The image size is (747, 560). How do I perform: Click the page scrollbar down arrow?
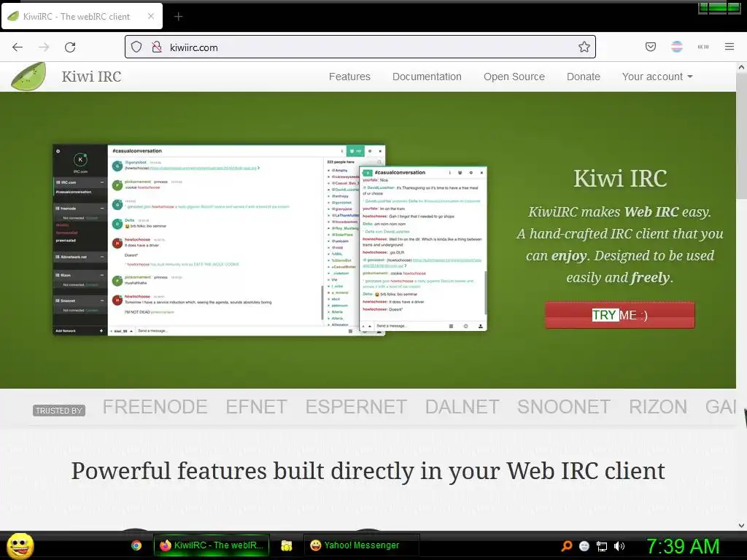pos(741,525)
